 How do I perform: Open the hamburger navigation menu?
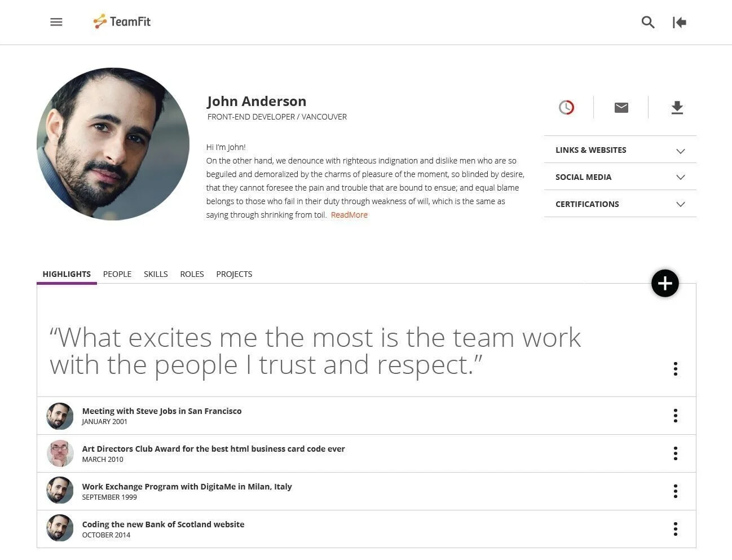click(56, 22)
